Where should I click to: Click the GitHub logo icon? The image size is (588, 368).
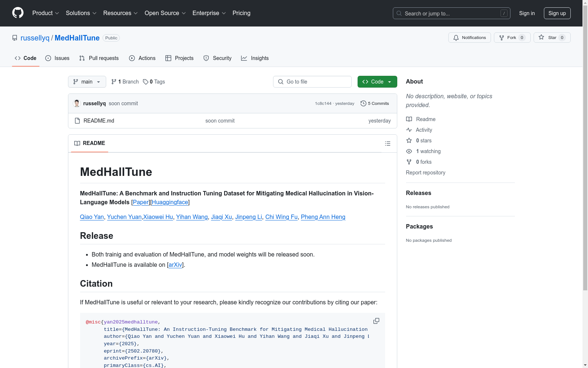pos(18,13)
